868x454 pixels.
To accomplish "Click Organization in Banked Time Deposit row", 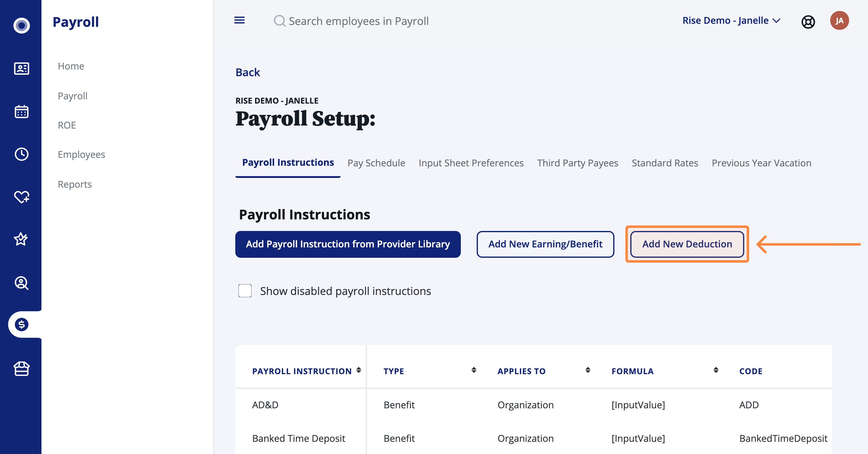I will tap(525, 438).
